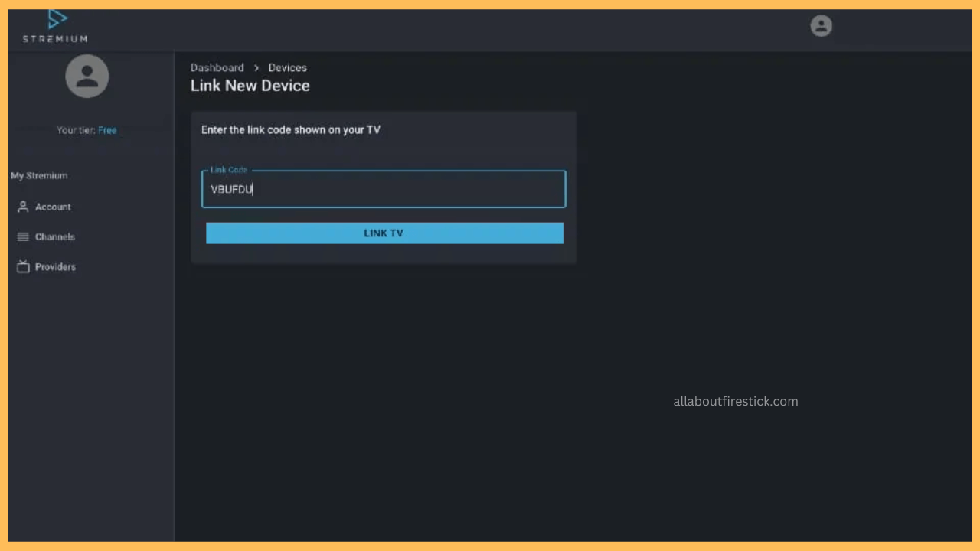Click the 'Enter the link code' instruction text

click(x=291, y=130)
